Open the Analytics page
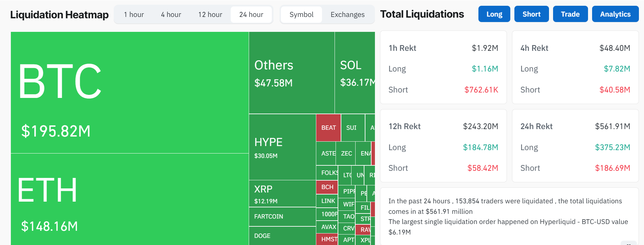Screen dimensions: 644x245 615,14
